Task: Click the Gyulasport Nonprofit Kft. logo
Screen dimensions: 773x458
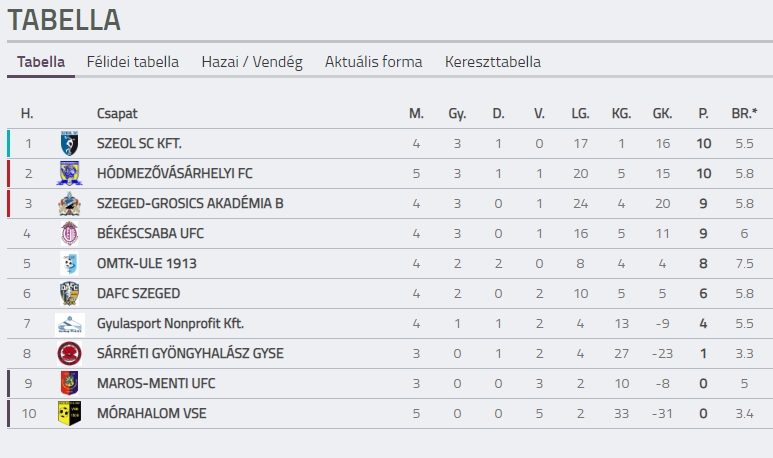Action: [x=69, y=323]
